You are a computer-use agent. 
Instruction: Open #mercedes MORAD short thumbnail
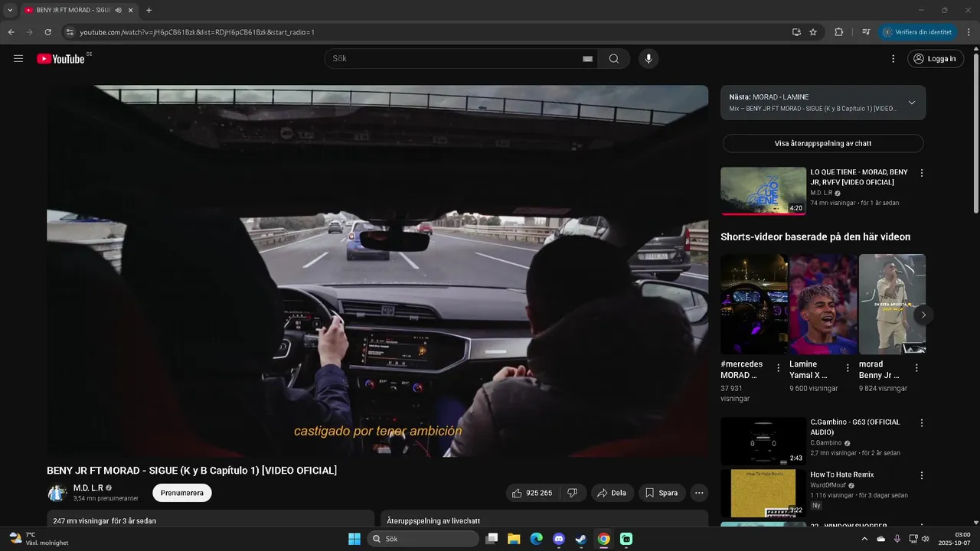click(x=754, y=304)
